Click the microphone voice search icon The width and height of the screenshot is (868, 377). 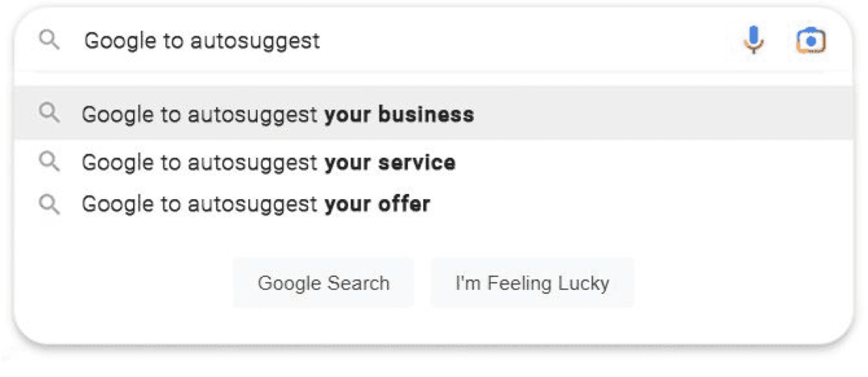(754, 39)
